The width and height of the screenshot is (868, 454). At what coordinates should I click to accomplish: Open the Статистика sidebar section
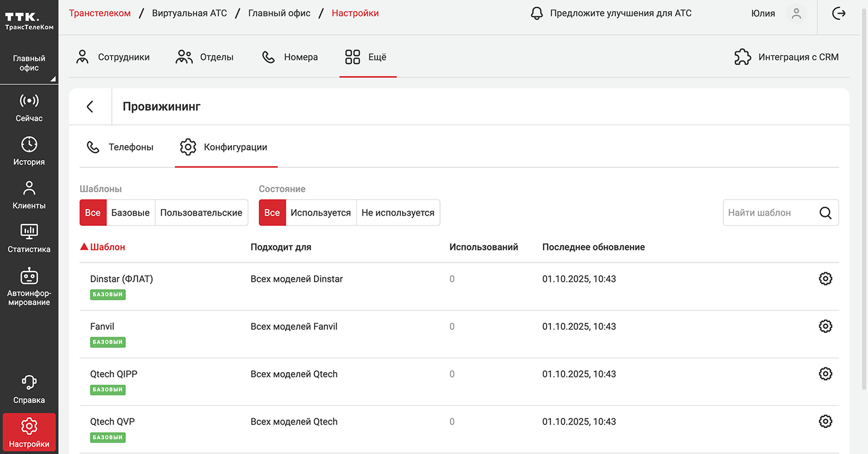[x=29, y=238]
